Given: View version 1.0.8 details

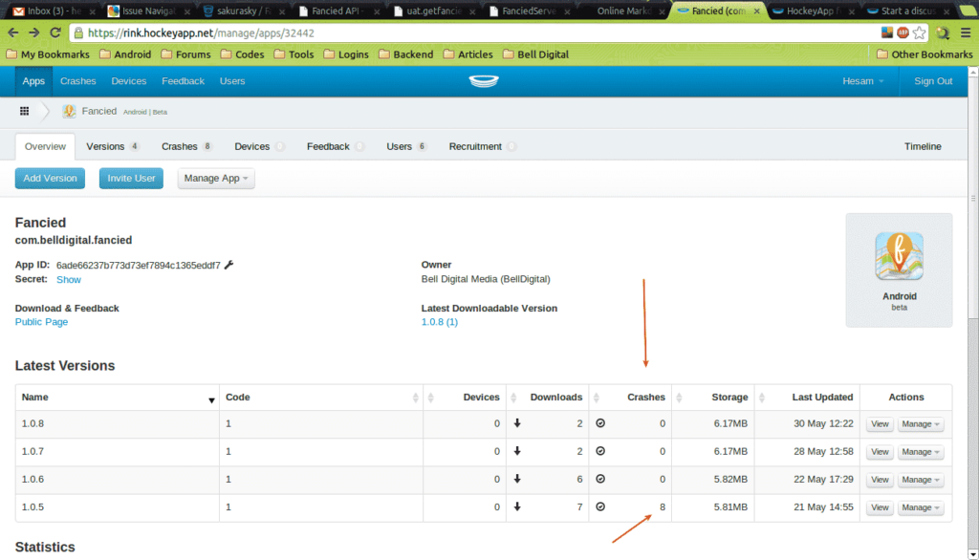Looking at the screenshot, I should 880,424.
